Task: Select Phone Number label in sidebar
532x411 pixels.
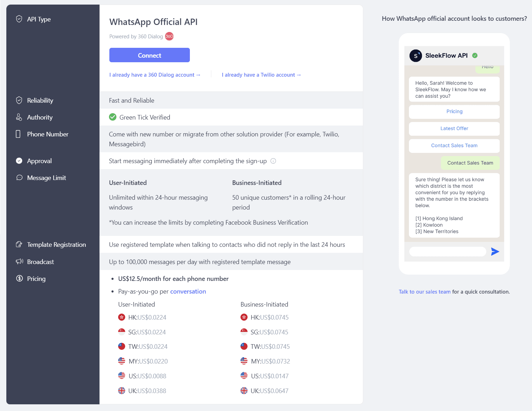Action: (x=48, y=134)
